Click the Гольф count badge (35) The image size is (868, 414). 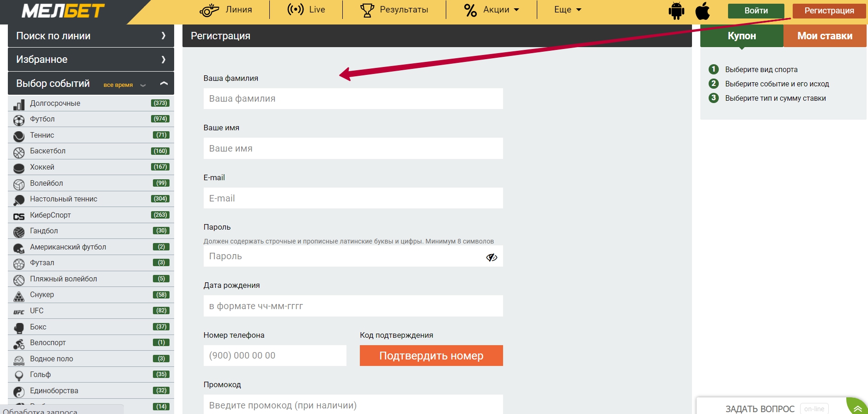[161, 374]
